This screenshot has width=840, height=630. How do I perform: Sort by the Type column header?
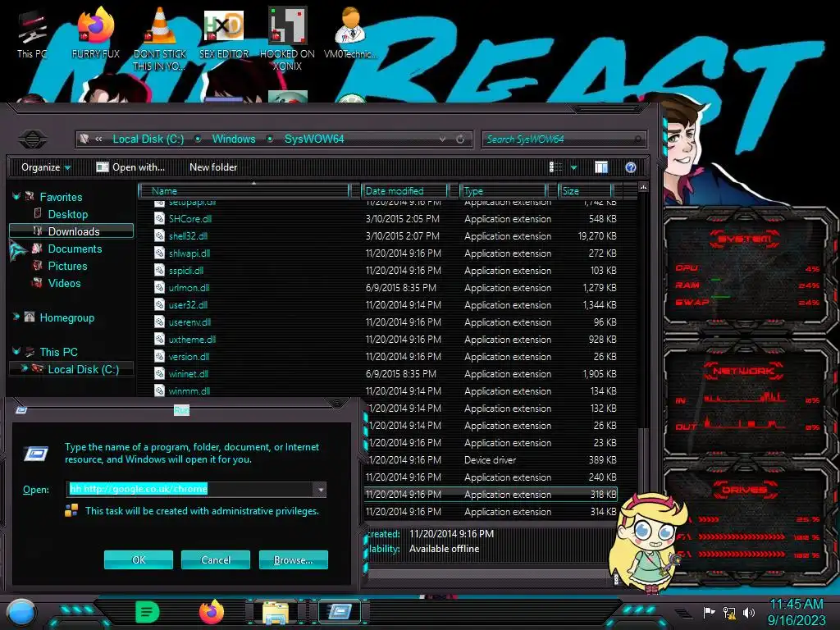503,190
